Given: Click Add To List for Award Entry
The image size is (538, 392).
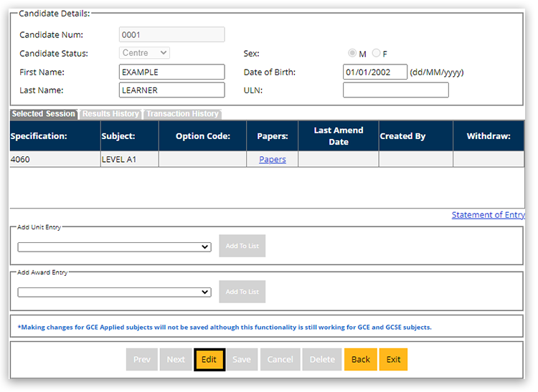Looking at the screenshot, I should pyautogui.click(x=242, y=292).
